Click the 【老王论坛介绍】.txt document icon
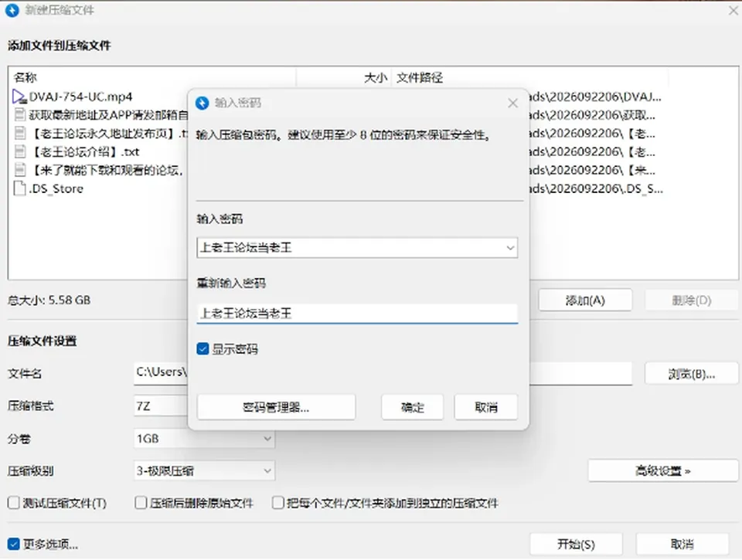Viewport: 742px width, 560px height. [x=20, y=151]
